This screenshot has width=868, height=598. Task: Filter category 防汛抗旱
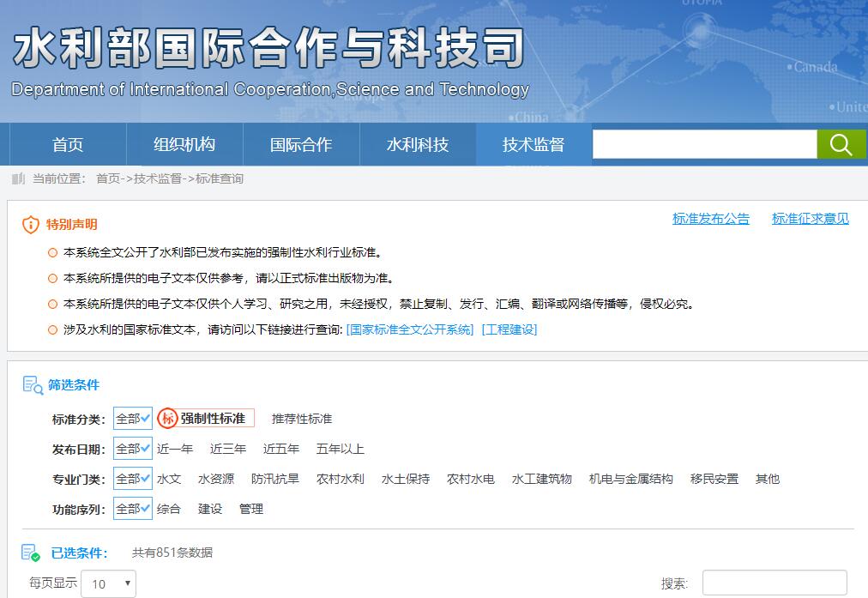click(x=275, y=479)
